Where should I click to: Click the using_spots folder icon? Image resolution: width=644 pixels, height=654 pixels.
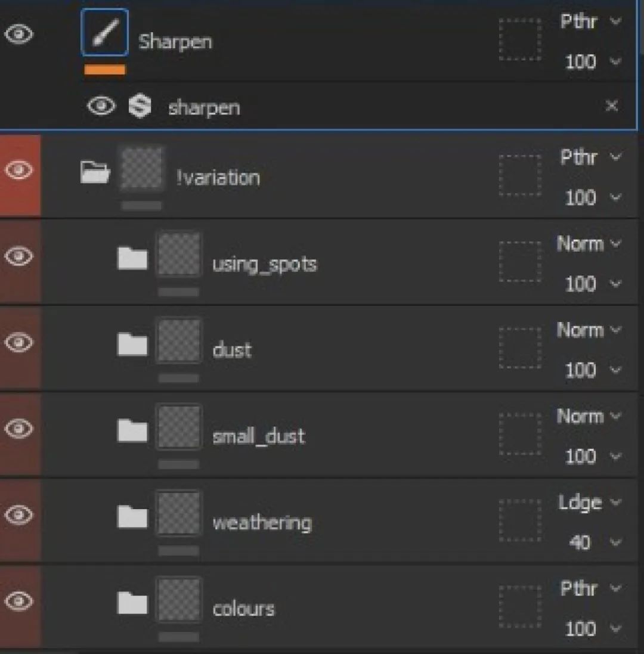pos(132,258)
